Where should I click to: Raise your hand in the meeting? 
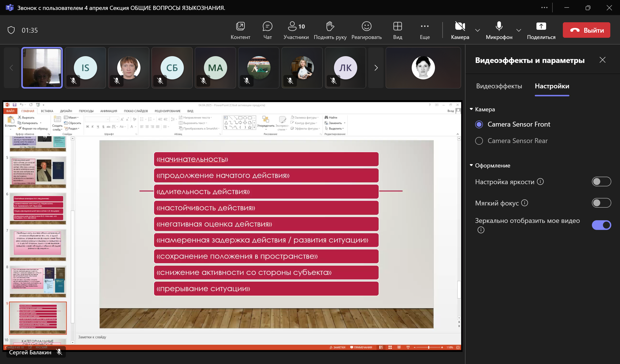330,30
